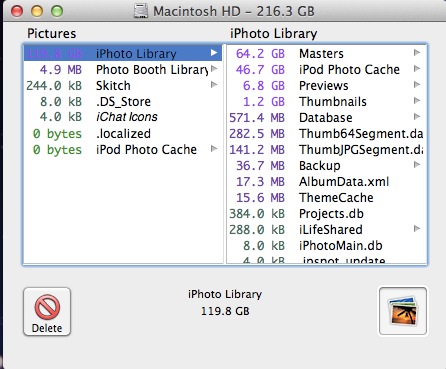
Task: Select the iPhotoMain.db file row
Action: (326, 245)
